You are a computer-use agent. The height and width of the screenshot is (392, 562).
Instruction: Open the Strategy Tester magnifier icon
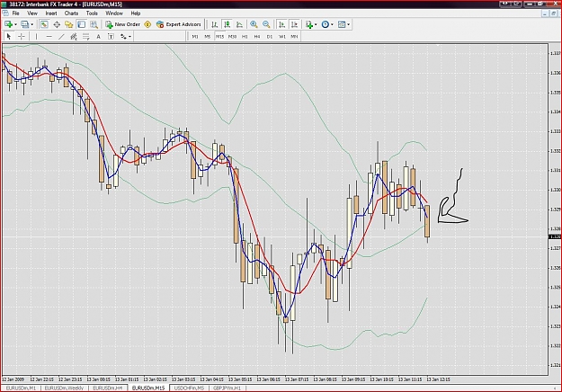coord(94,24)
